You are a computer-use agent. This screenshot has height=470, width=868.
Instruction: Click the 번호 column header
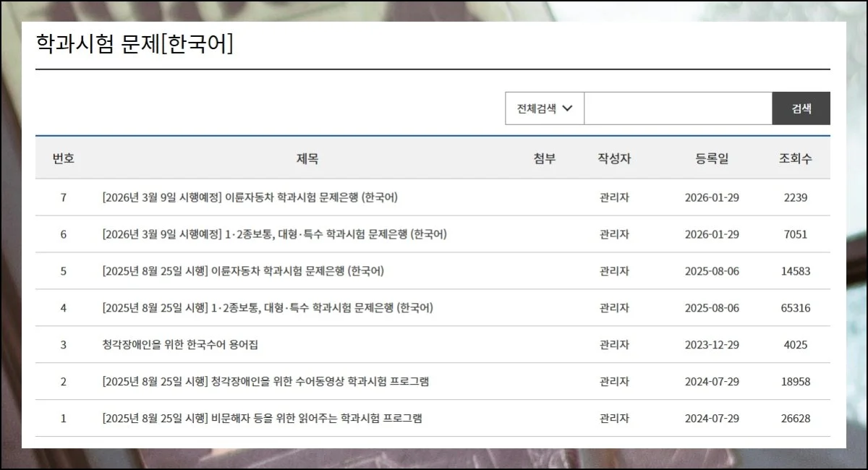pos(63,158)
